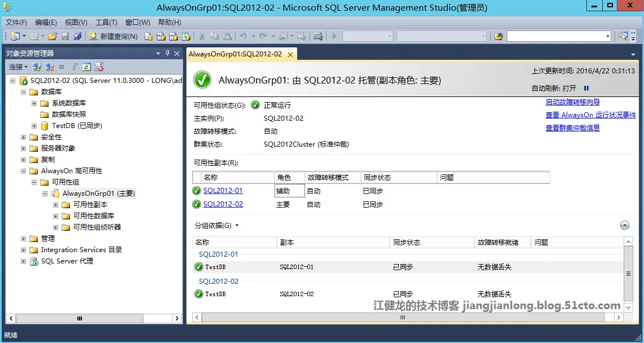Click the Object Explorer script delete icon
Viewport: 644px width, 343px height.
99,67
